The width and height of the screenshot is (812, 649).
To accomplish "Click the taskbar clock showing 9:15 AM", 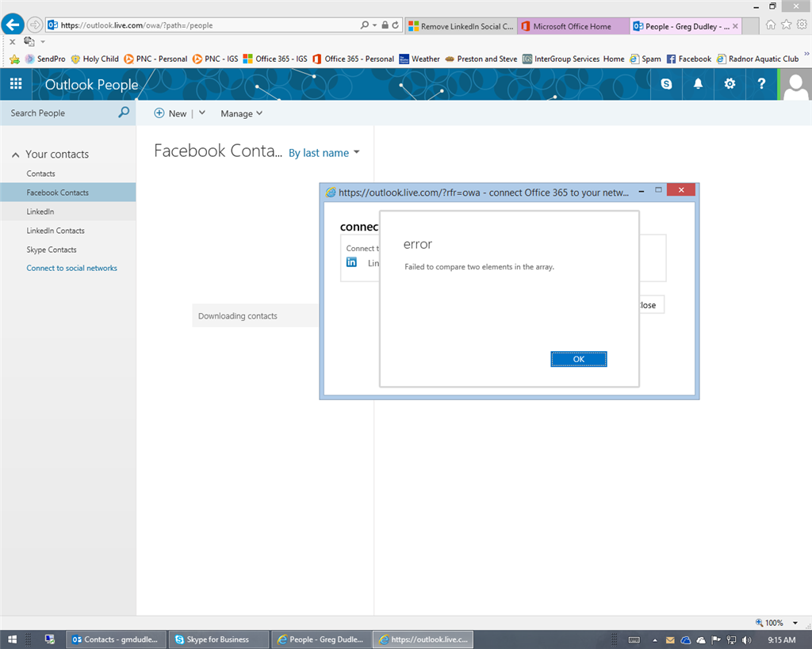I will pos(781,639).
